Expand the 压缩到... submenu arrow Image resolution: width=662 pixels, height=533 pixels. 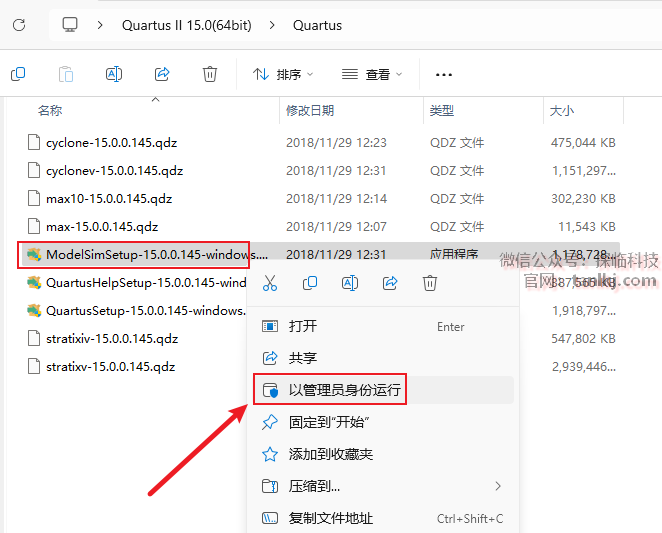[498, 486]
